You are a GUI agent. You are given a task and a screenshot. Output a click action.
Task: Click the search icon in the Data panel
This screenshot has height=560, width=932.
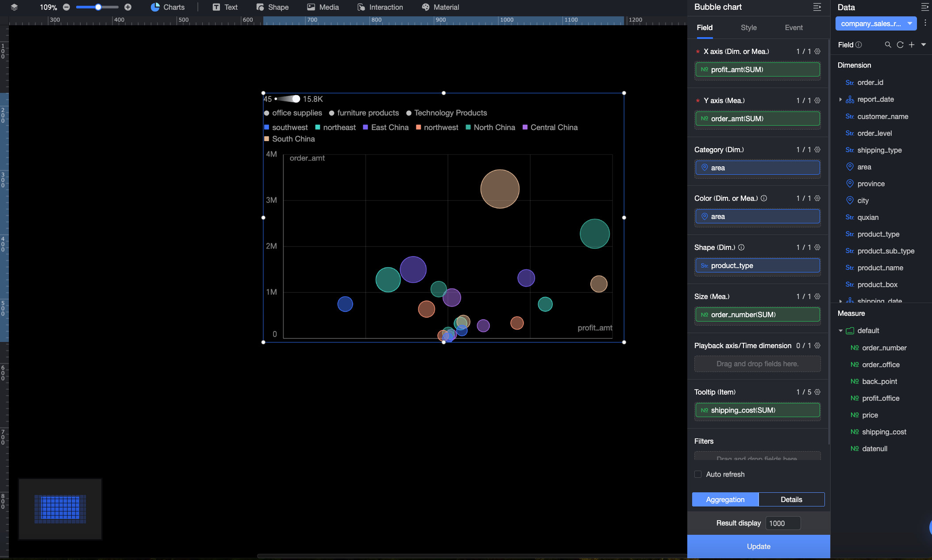(x=888, y=45)
